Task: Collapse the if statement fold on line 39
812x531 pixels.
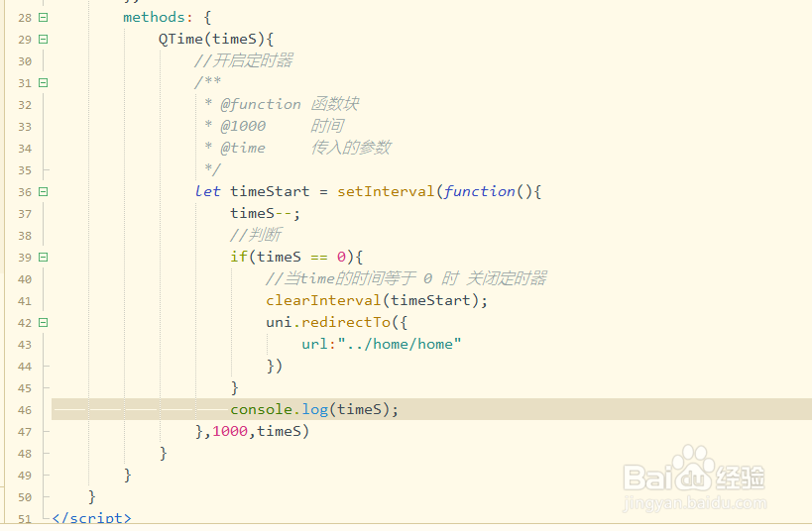Action: [44, 258]
